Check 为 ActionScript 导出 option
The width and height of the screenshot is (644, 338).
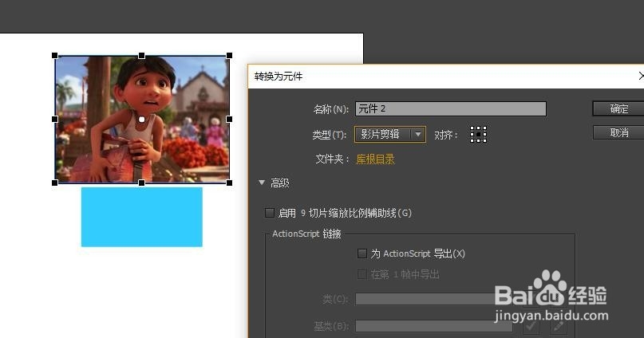(x=362, y=253)
